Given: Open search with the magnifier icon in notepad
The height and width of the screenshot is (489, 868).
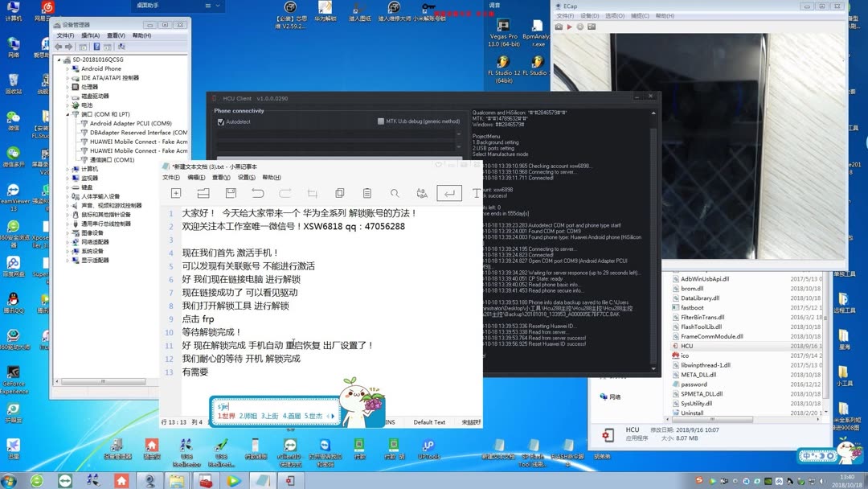Looking at the screenshot, I should pos(395,193).
